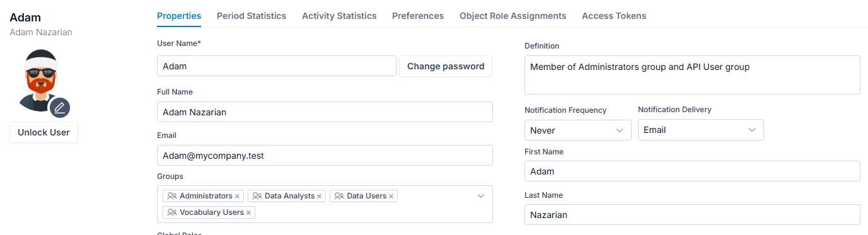The height and width of the screenshot is (235, 868).
Task: Click into the Email input field
Action: (325, 156)
